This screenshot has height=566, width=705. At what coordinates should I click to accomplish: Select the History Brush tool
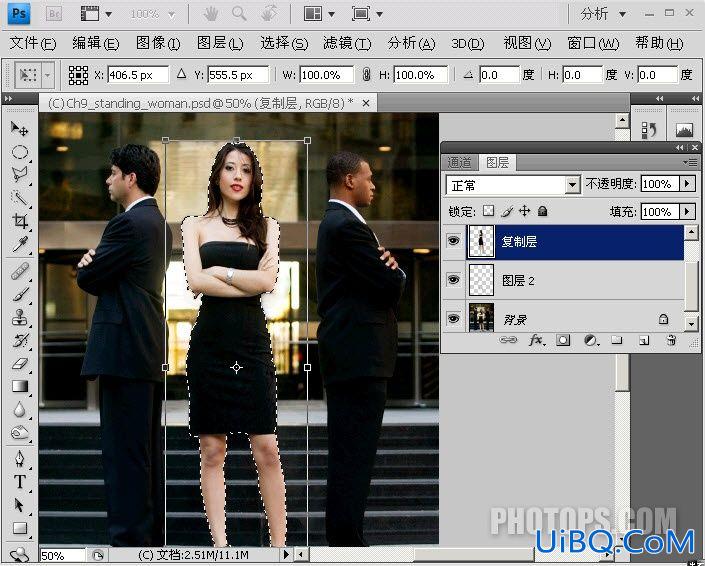[19, 340]
